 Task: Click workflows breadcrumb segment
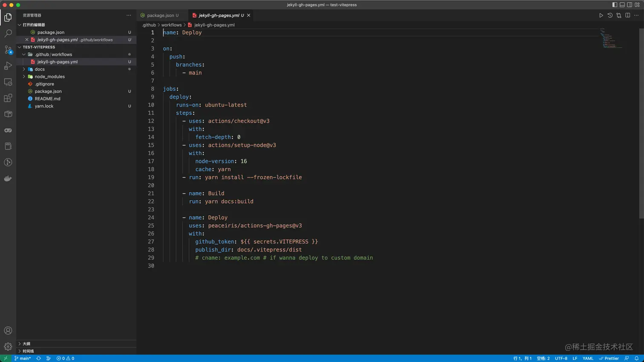171,25
